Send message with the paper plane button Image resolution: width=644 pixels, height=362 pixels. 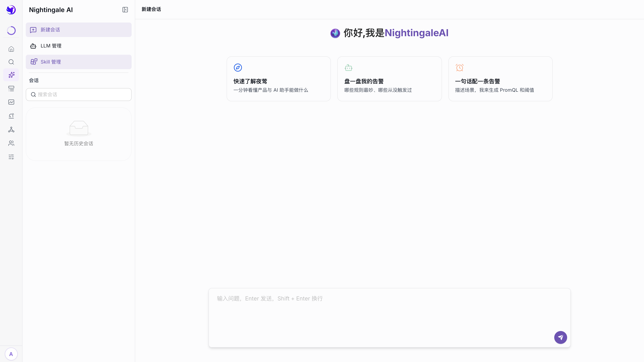pos(560,337)
